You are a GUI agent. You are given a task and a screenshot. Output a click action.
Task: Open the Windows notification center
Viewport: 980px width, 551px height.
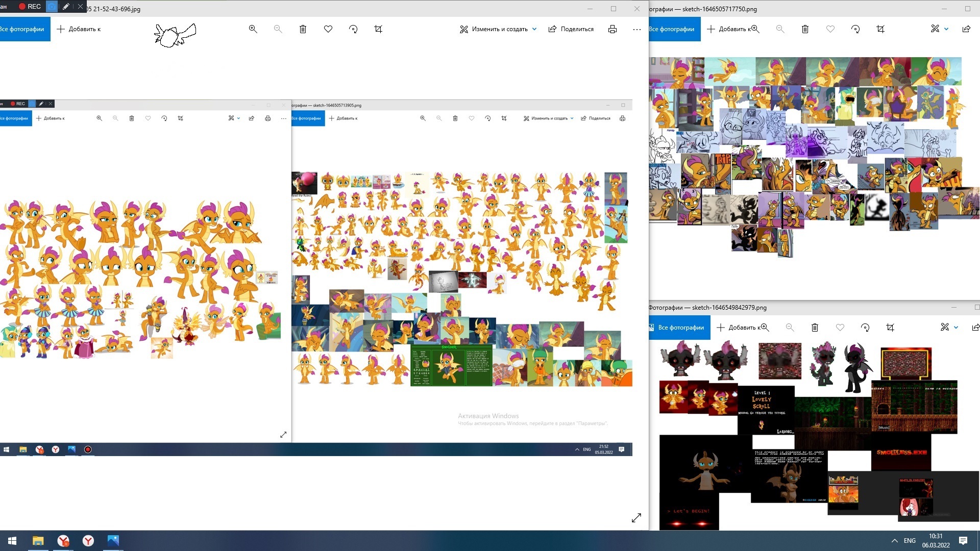pos(963,541)
